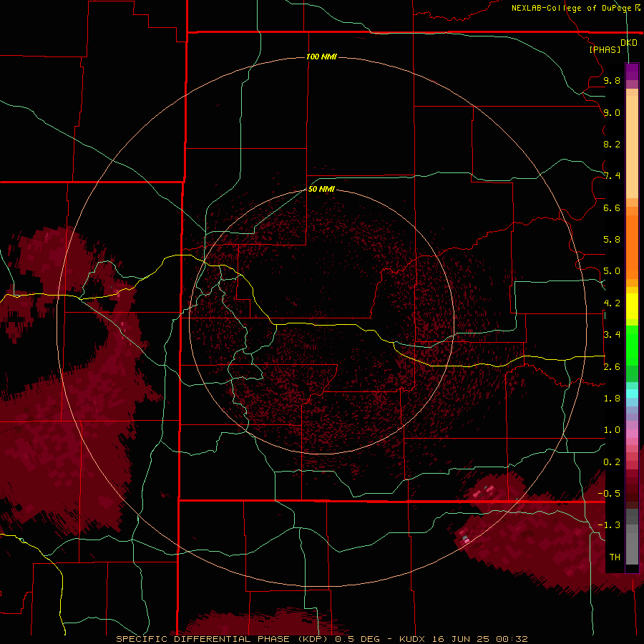Image resolution: width=644 pixels, height=644 pixels.
Task: Click the 1.0 scale value
Action: coord(612,430)
